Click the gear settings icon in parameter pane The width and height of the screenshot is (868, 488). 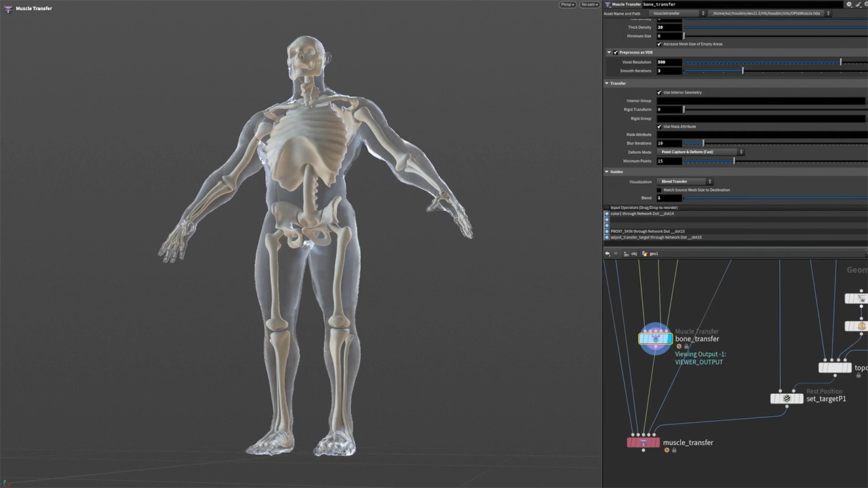pyautogui.click(x=849, y=4)
